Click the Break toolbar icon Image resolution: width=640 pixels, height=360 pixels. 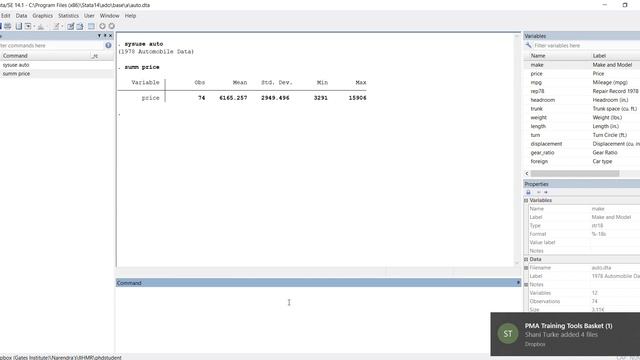coord(111,26)
